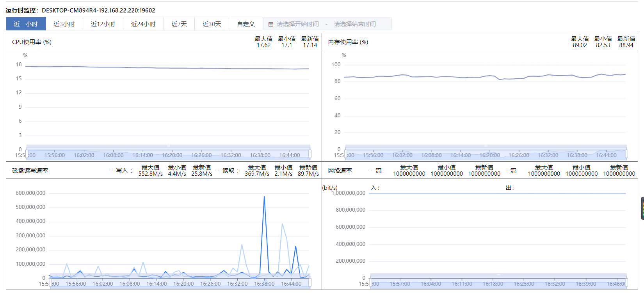
Task: Click the CPU minimum value 17.1
Action: (x=287, y=45)
